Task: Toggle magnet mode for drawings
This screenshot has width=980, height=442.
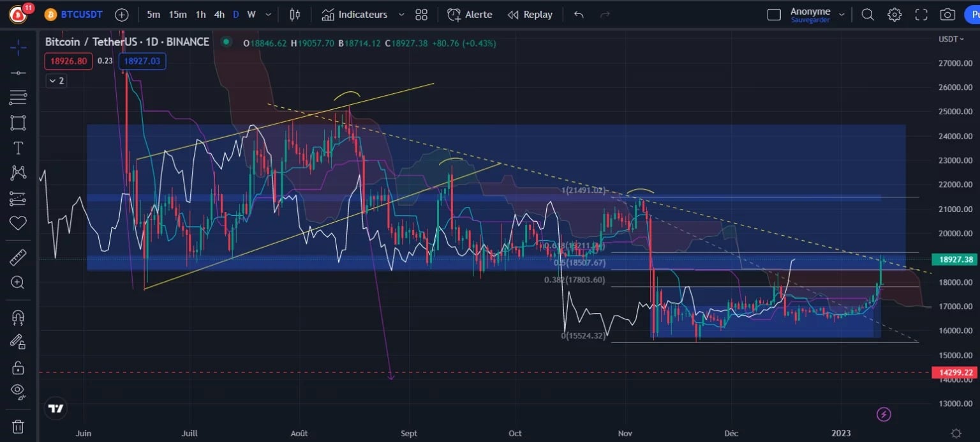Action: (x=18, y=317)
